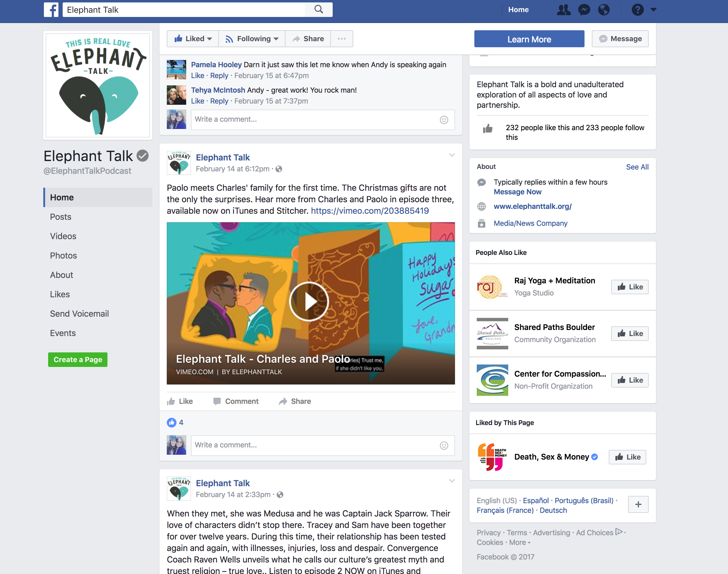This screenshot has height=574, width=728.
Task: Open the Media/News Company category link
Action: 530,223
